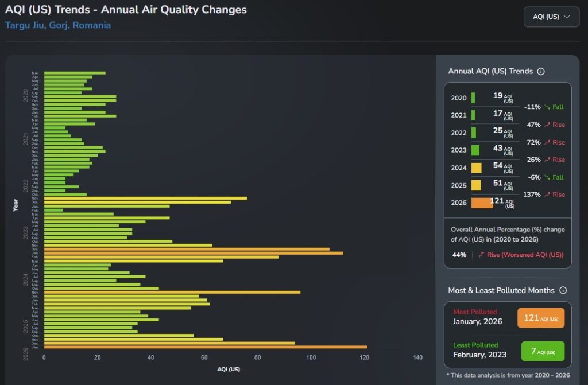Select the orange 2026 bar in annual trends
The height and width of the screenshot is (385, 588).
482,203
